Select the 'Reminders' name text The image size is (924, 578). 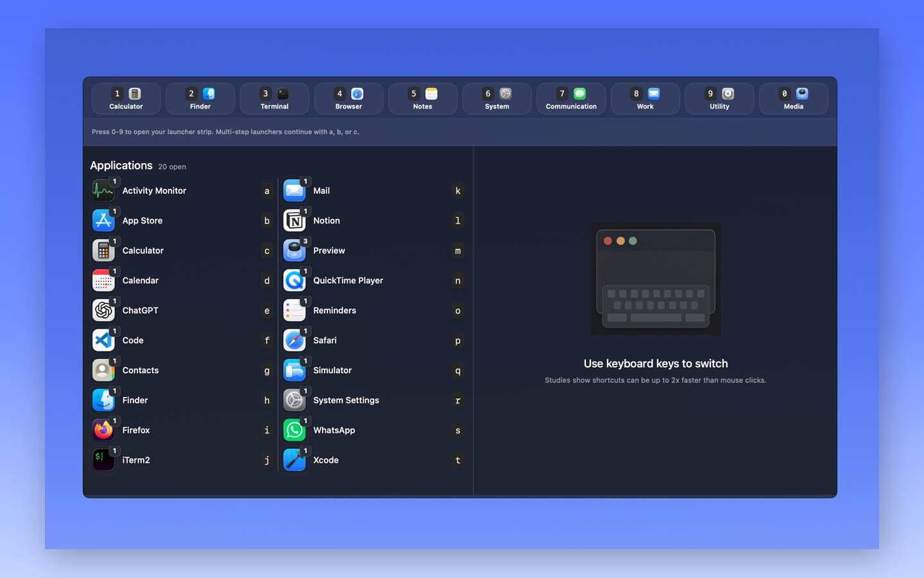(334, 310)
